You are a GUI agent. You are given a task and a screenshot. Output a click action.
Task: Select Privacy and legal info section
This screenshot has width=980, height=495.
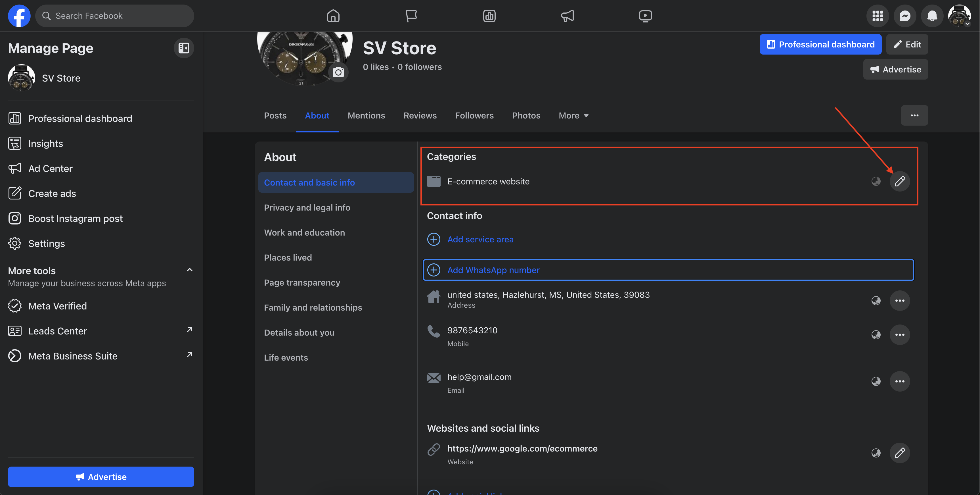(307, 207)
